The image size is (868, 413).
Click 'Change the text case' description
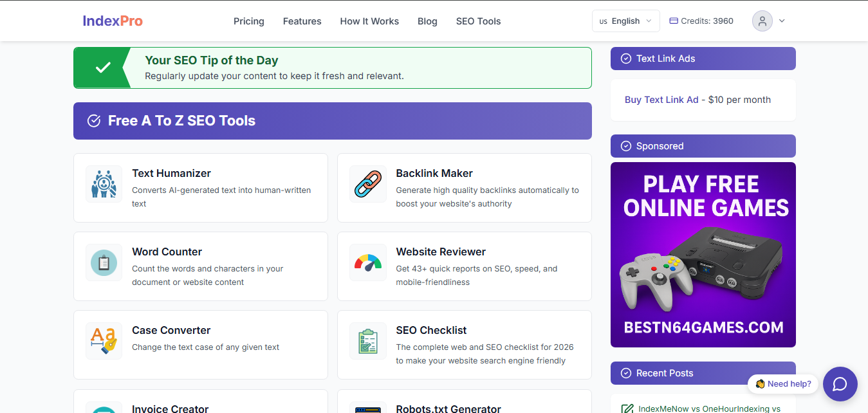click(206, 347)
